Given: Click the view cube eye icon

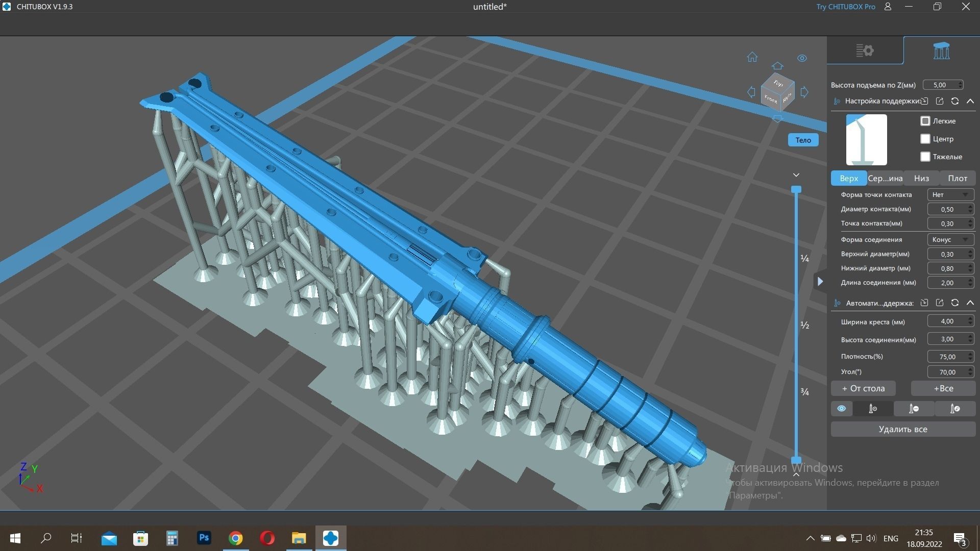Looking at the screenshot, I should [802, 58].
